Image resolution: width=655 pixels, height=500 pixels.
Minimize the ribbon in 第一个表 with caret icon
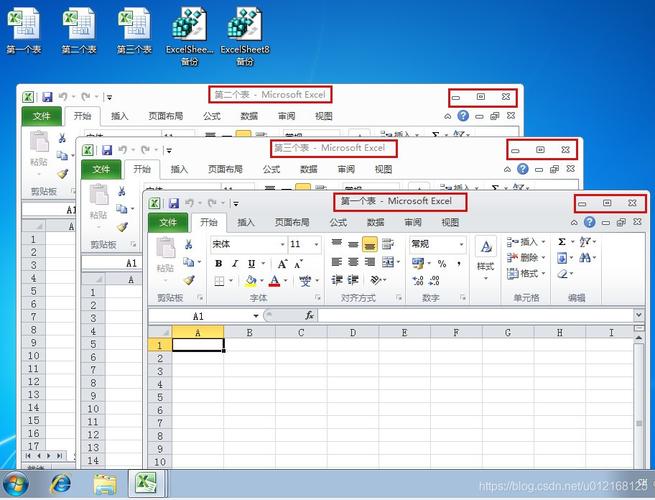(x=574, y=223)
